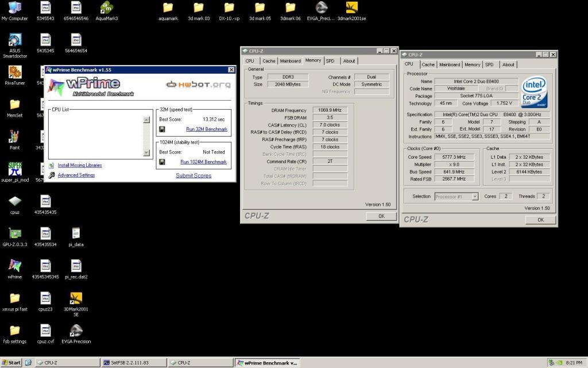
Task: Open ASUS Smartdoctor icon
Action: (x=14, y=45)
